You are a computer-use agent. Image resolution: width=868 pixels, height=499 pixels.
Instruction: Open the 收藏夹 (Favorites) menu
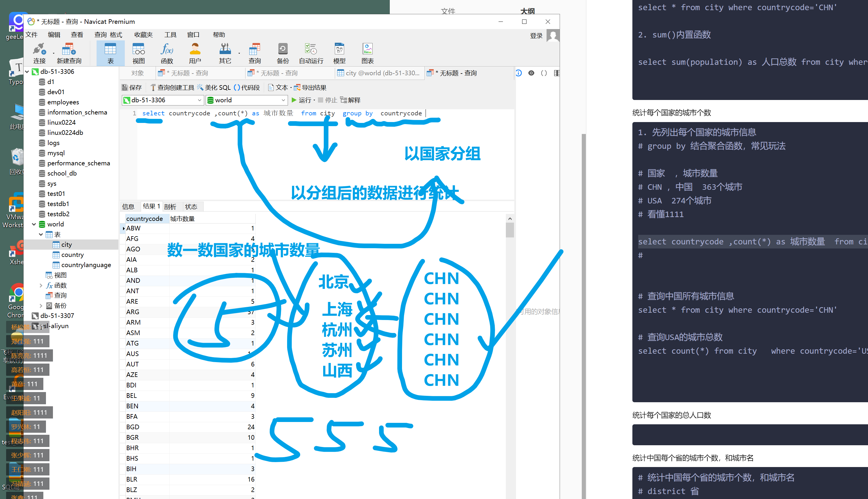coord(143,35)
